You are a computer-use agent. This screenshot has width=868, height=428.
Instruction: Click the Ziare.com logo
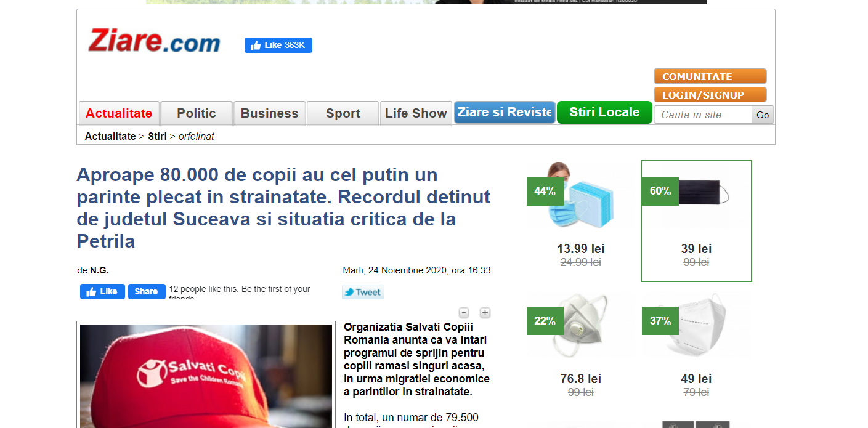click(154, 41)
